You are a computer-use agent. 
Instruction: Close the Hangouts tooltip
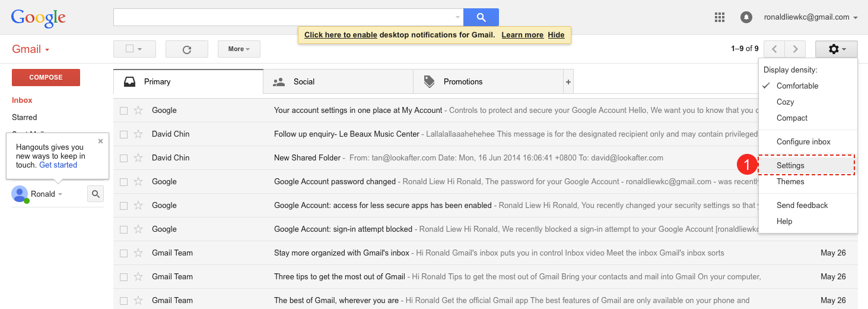[100, 141]
